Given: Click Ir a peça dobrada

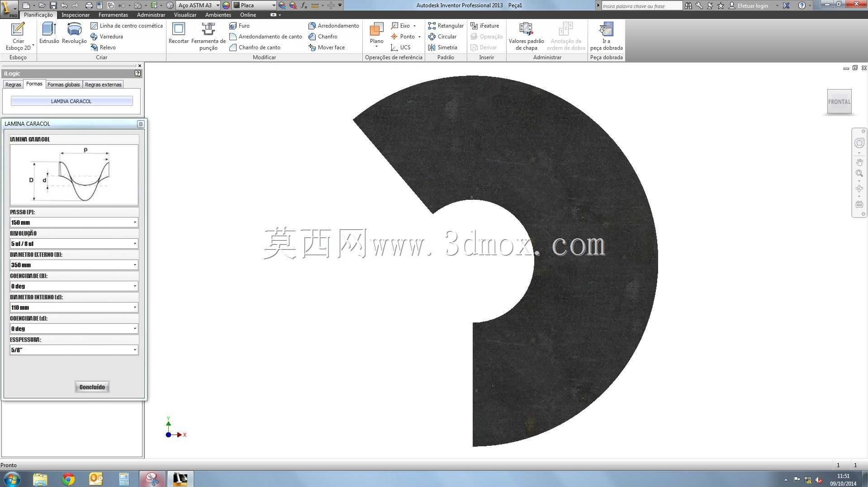Looking at the screenshot, I should [x=606, y=37].
